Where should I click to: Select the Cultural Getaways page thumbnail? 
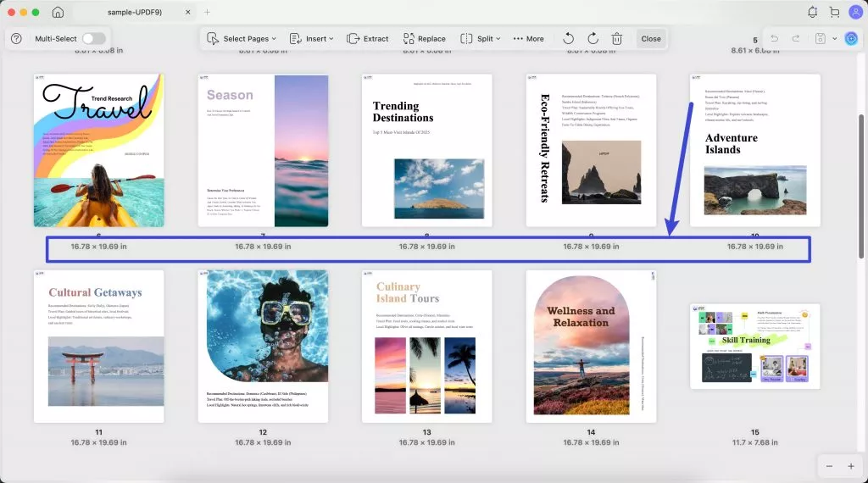(99, 347)
